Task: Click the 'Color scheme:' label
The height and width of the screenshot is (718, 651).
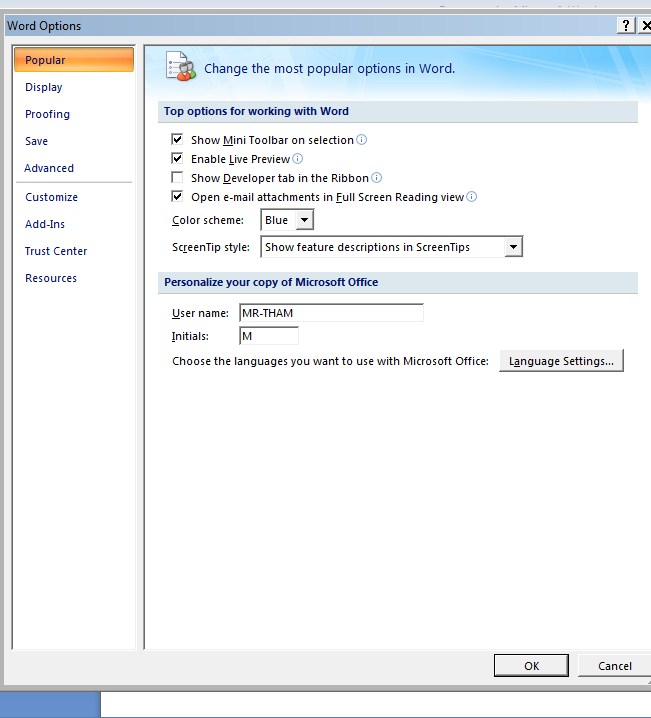Action: coord(208,220)
